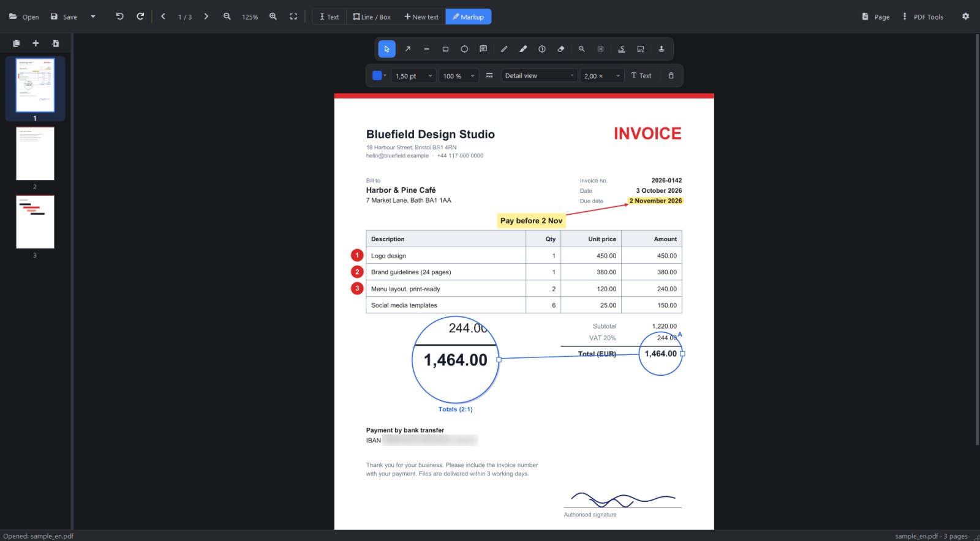Switch to the Text mode tab
Viewport: 980px width, 541px height.
tap(330, 17)
